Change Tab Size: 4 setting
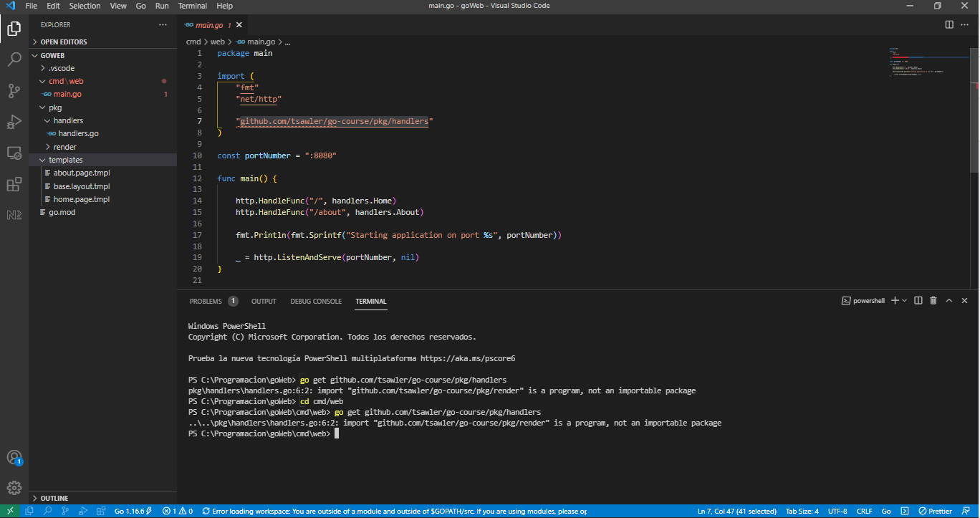Image resolution: width=980 pixels, height=518 pixels. [802, 512]
